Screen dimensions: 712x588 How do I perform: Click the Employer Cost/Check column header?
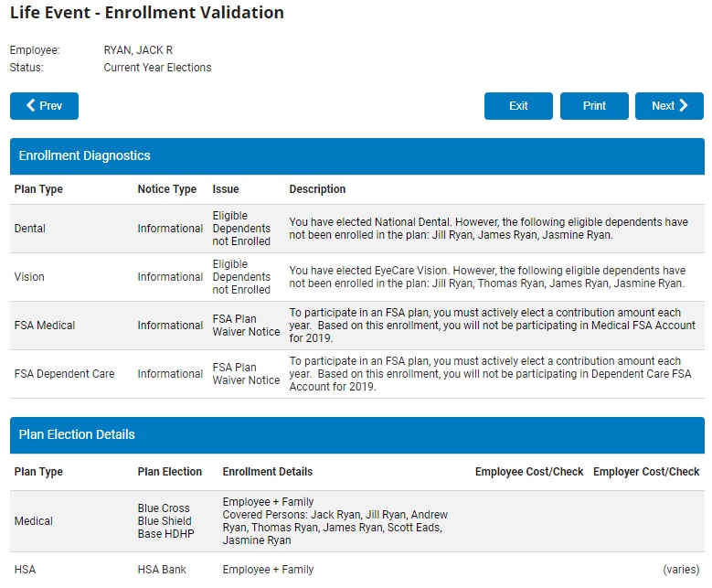pyautogui.click(x=646, y=472)
